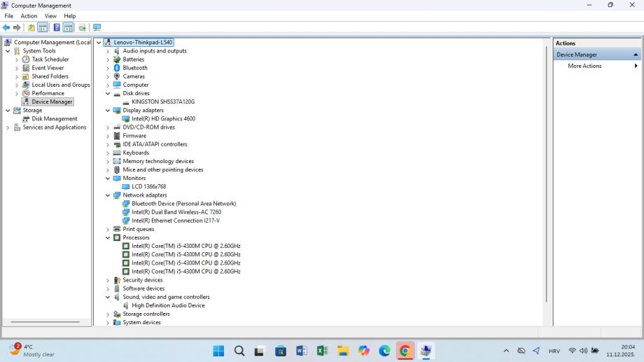Viewport: 644px width, 362px height.
Task: Click the Bluetooth device category icon
Action: click(x=117, y=68)
